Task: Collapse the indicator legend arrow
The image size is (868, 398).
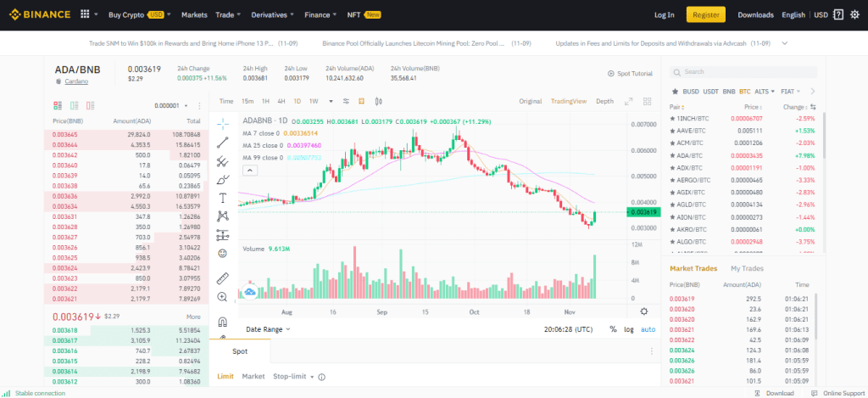Action: pos(250,171)
